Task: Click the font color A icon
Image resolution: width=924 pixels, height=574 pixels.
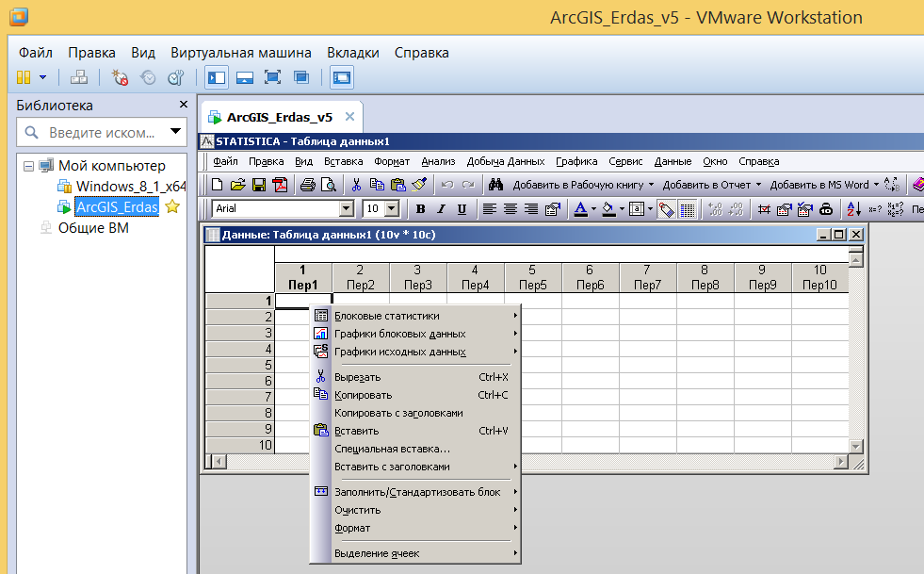Action: pos(580,209)
